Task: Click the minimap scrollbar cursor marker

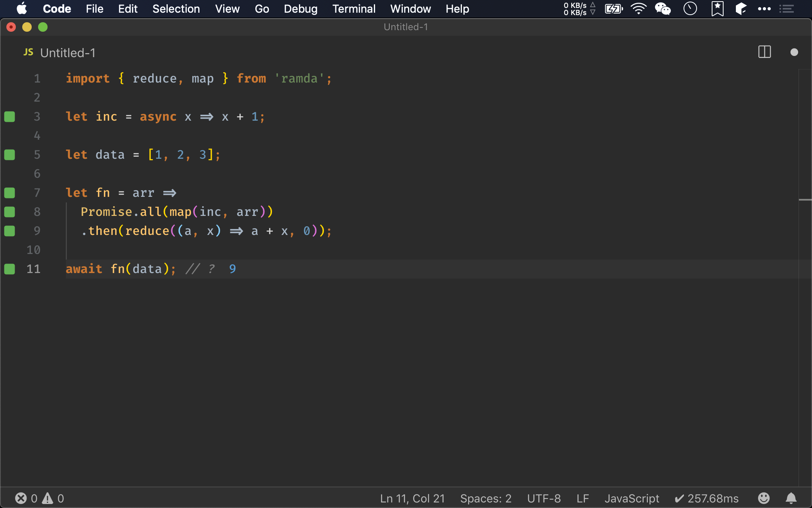Action: [x=805, y=200]
